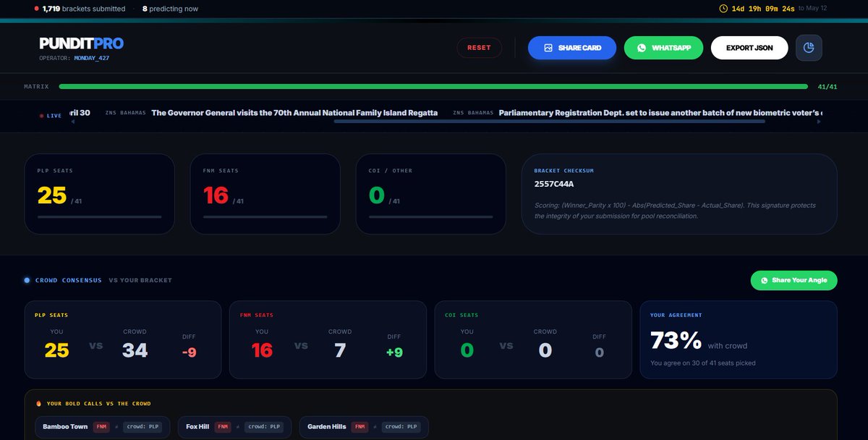Click the LIVE indicator on the ticker
Screen dimensions: 868x440
[51, 116]
